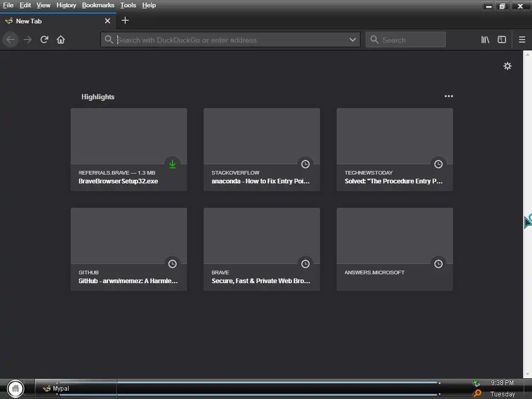
Task: Reload the current page
Action: pyautogui.click(x=44, y=39)
